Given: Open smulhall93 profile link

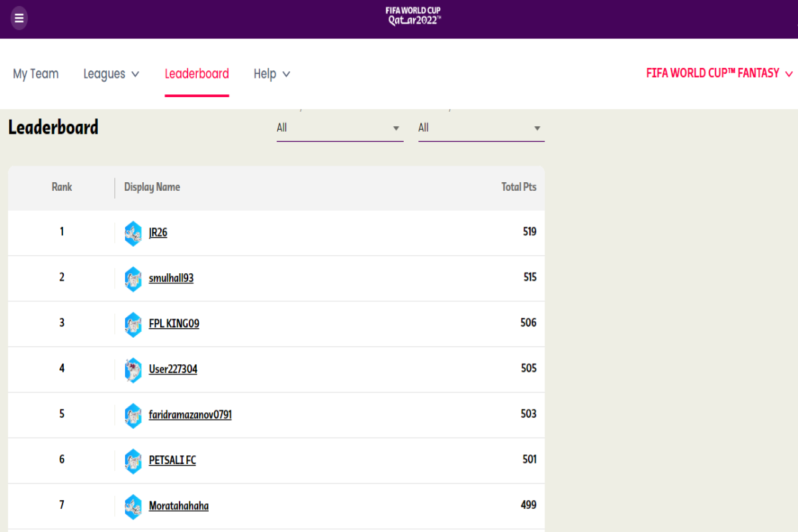Looking at the screenshot, I should coord(171,278).
